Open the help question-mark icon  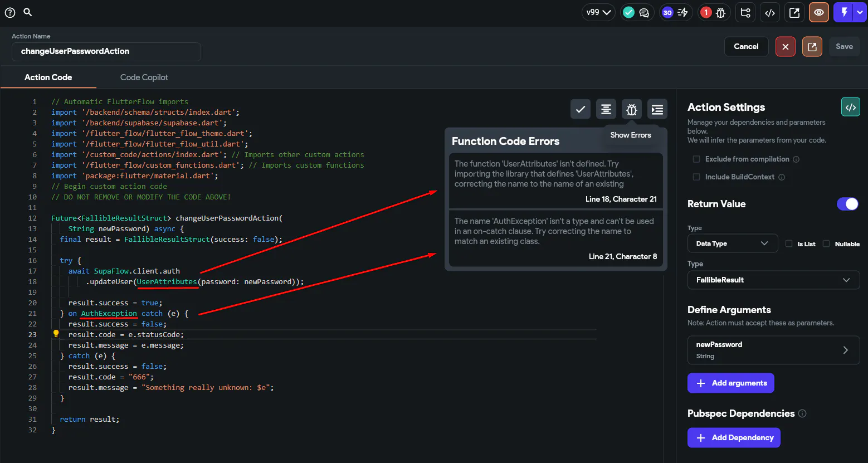click(10, 12)
